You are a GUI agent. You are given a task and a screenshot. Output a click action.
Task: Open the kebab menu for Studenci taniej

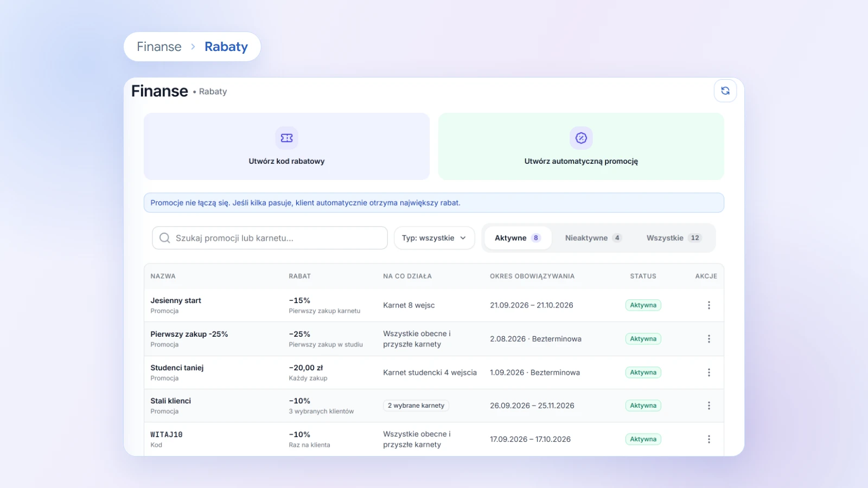(709, 373)
